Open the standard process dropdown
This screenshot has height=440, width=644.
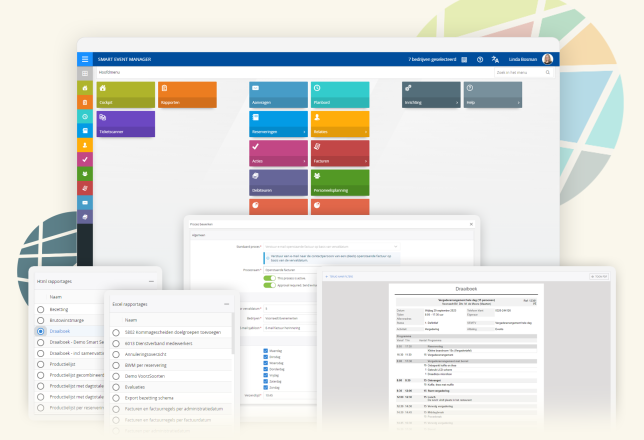331,246
